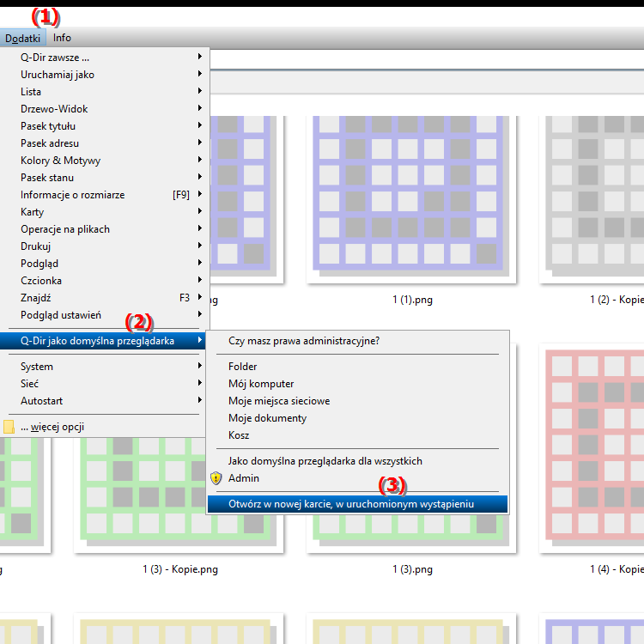Open the Sieć submenu
644x644 pixels.
[x=105, y=384]
